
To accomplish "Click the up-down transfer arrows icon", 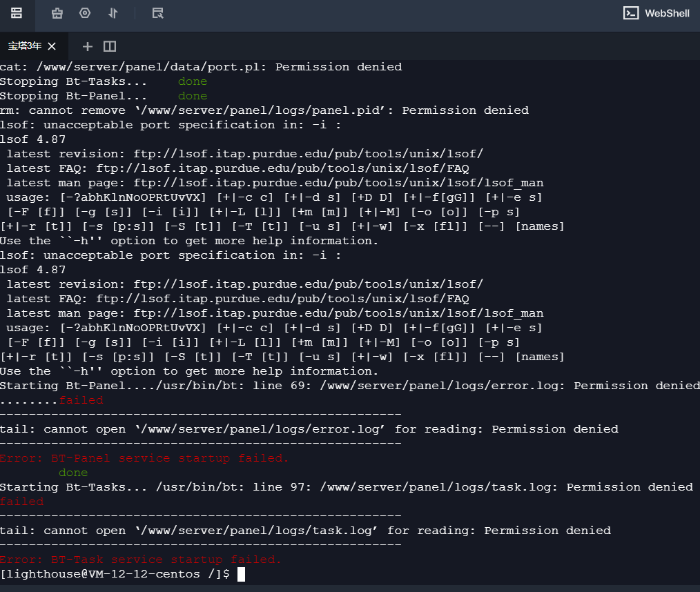I will click(113, 13).
